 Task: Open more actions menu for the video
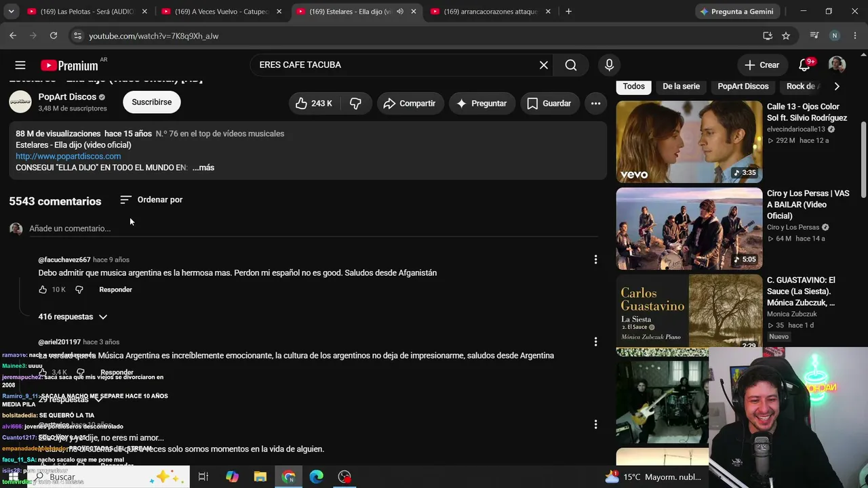(595, 103)
